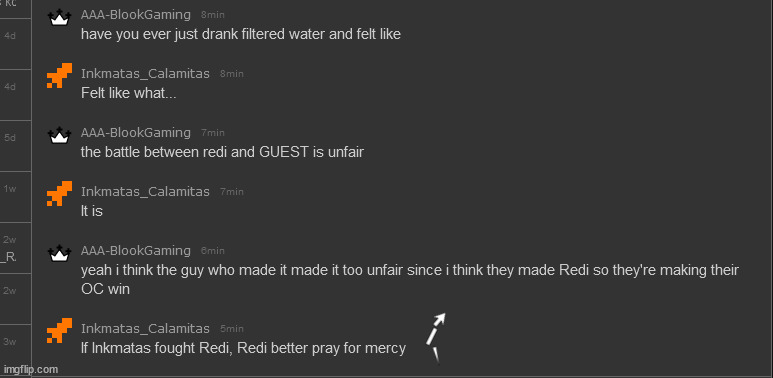Click the imgflip.com watermark

pos(31,369)
